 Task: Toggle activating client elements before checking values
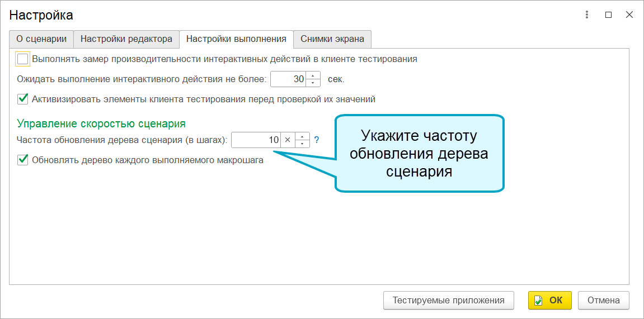[x=22, y=99]
